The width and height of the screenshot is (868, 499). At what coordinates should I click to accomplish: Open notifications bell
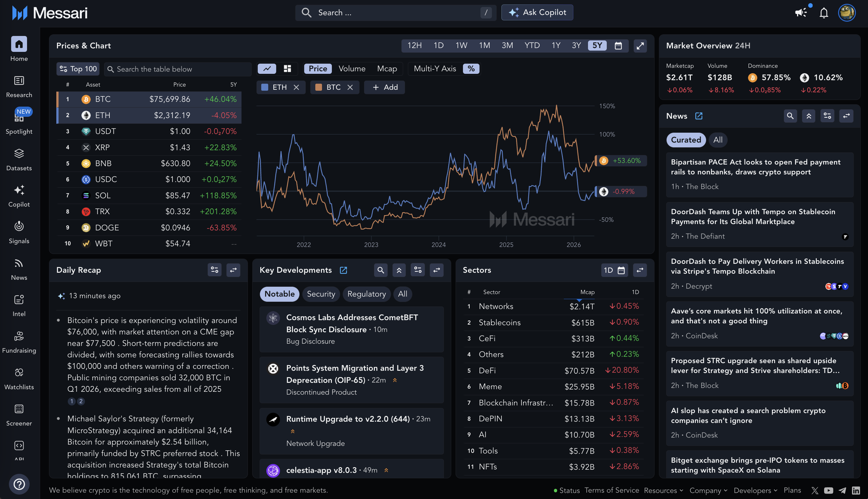coord(823,13)
